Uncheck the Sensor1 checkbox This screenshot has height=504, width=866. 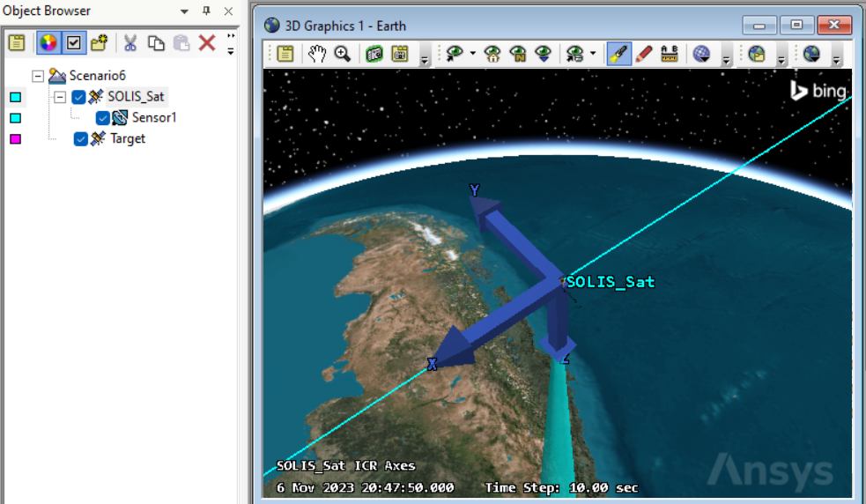point(102,118)
